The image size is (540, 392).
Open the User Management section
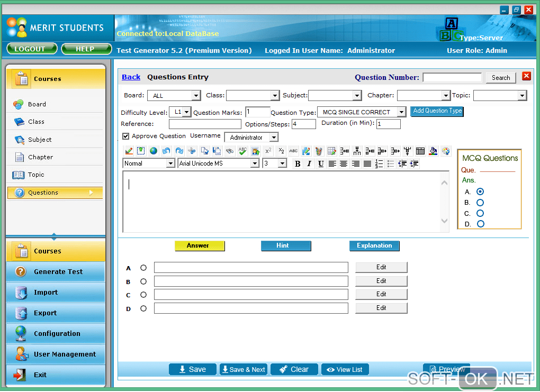[x=56, y=354]
